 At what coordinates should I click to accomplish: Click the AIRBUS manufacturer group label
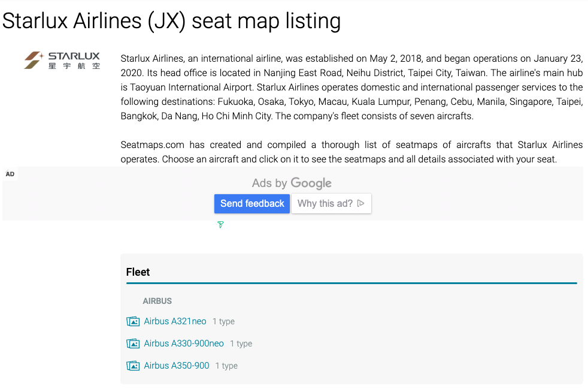(157, 301)
